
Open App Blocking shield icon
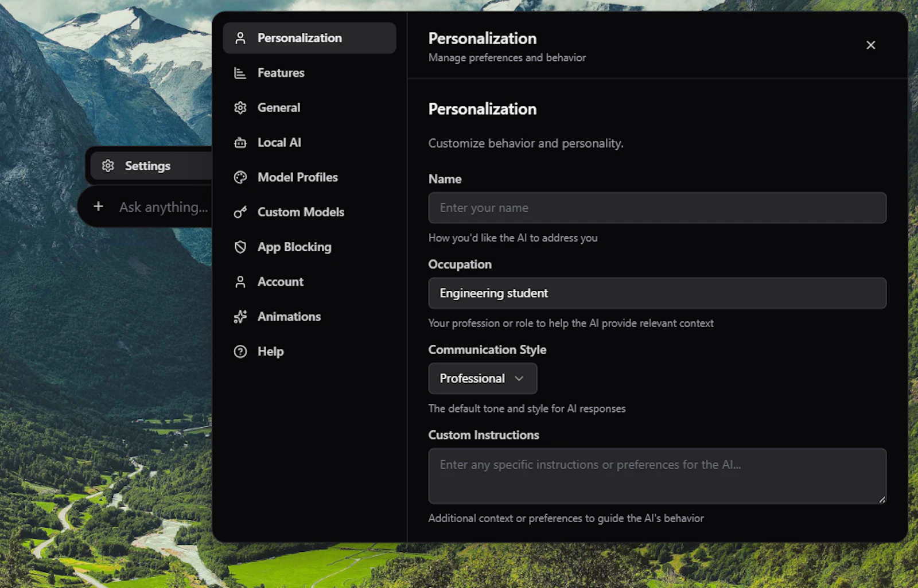[x=240, y=247]
